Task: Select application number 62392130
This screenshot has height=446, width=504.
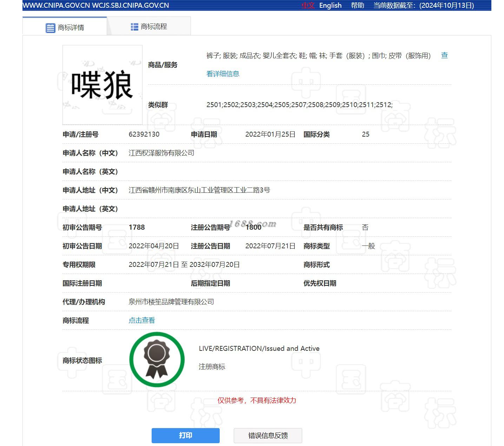Action: [144, 134]
